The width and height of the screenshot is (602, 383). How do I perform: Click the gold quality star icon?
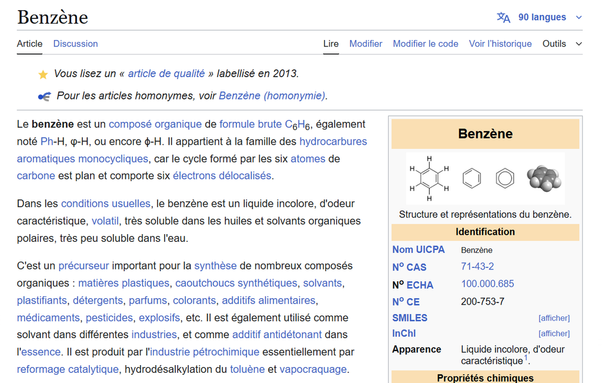click(x=43, y=74)
